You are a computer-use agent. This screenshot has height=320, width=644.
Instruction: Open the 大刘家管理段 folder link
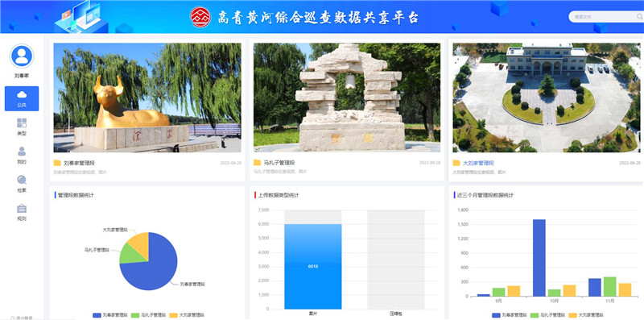point(478,163)
